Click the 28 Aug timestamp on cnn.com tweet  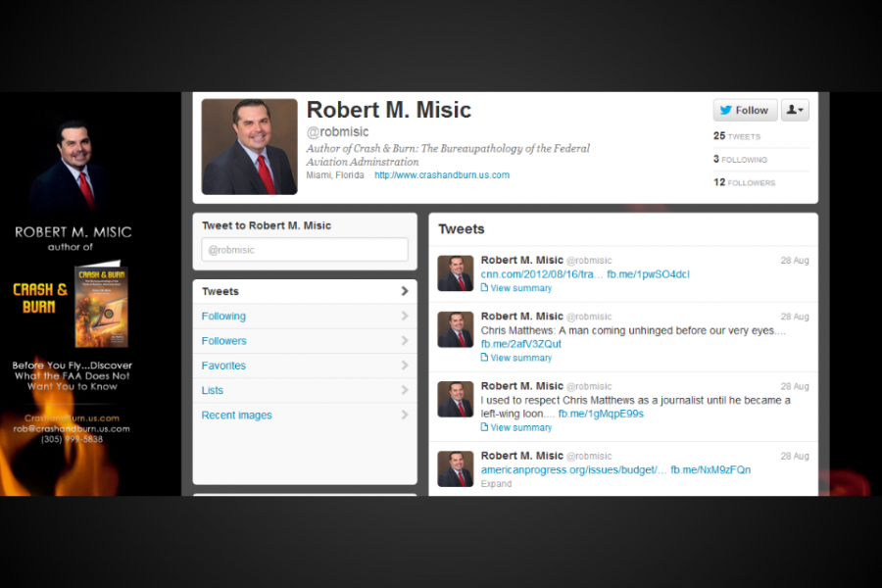[x=794, y=261]
